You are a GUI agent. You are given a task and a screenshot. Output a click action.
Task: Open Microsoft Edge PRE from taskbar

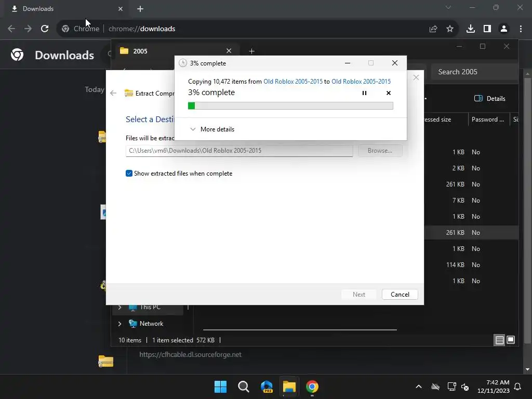tap(267, 387)
